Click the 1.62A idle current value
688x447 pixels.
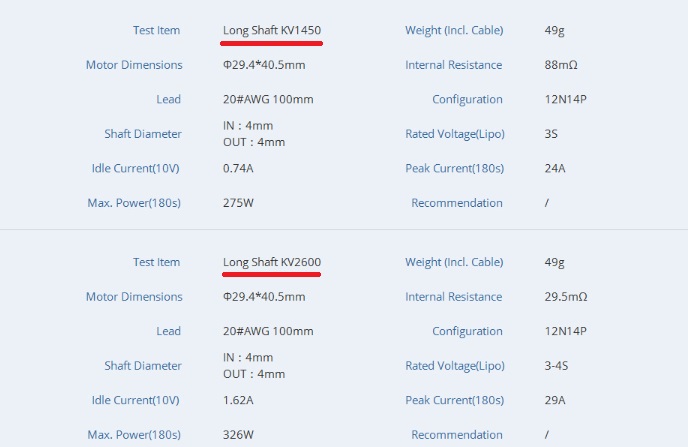238,400
